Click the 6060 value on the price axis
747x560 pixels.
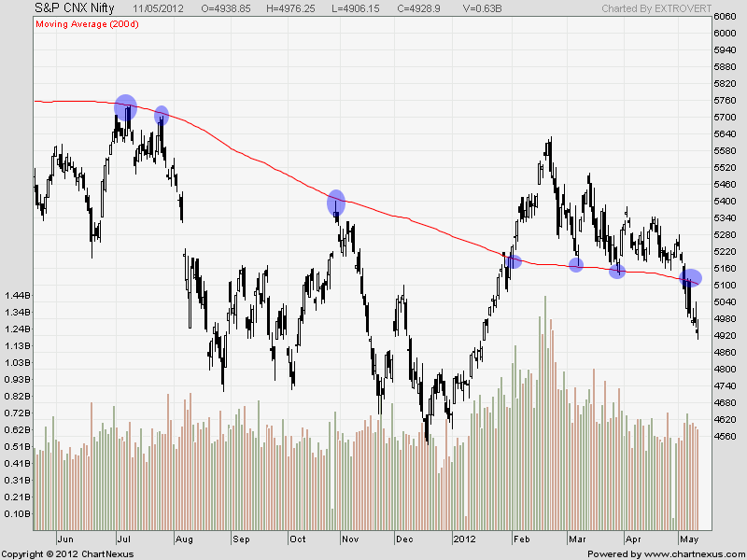(723, 17)
